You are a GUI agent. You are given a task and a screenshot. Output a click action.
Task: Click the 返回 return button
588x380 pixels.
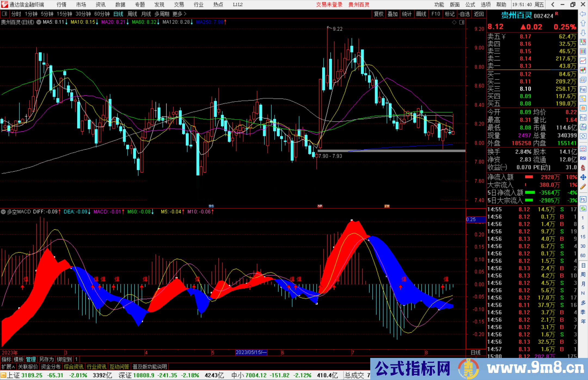[478, 14]
